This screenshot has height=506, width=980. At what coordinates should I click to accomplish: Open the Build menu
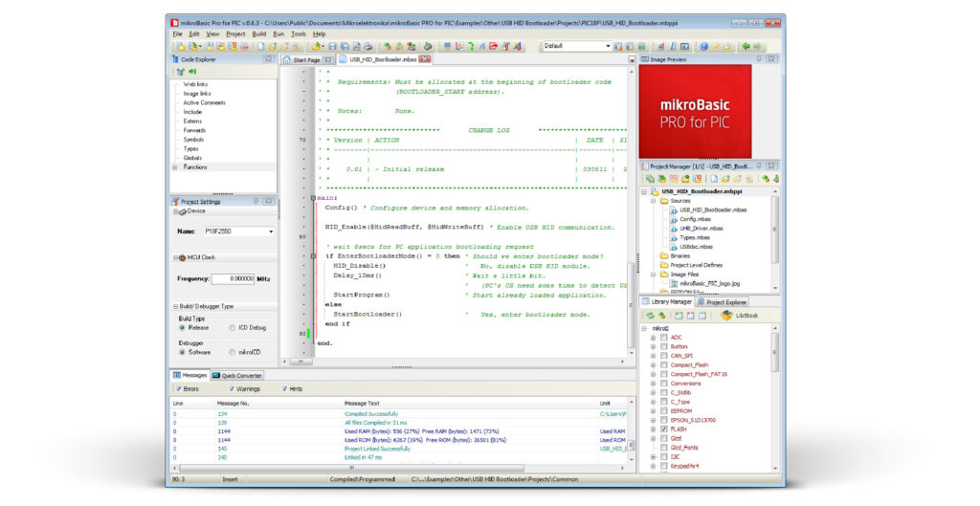tap(259, 33)
